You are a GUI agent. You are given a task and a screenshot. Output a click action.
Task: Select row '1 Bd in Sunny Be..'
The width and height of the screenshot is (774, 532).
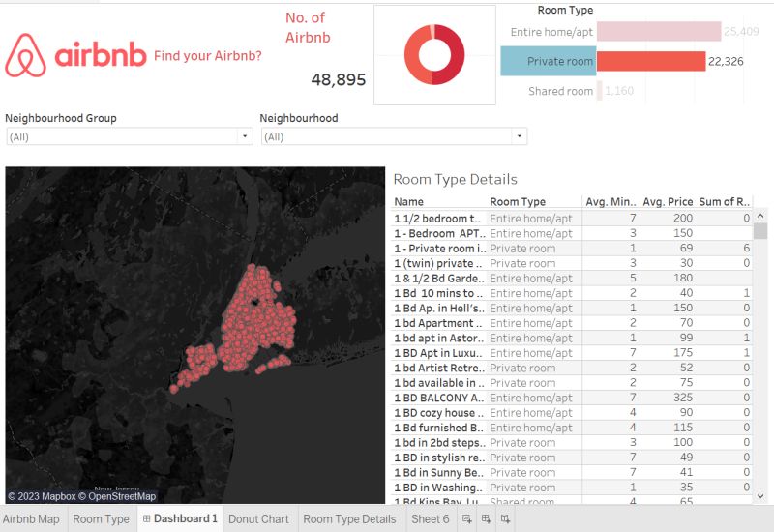pyautogui.click(x=573, y=472)
